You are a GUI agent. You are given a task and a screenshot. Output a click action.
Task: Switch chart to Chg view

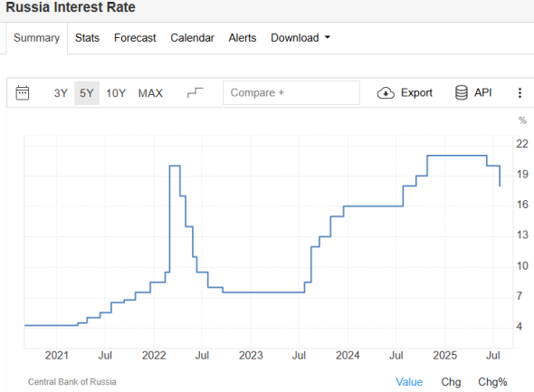[451, 382]
